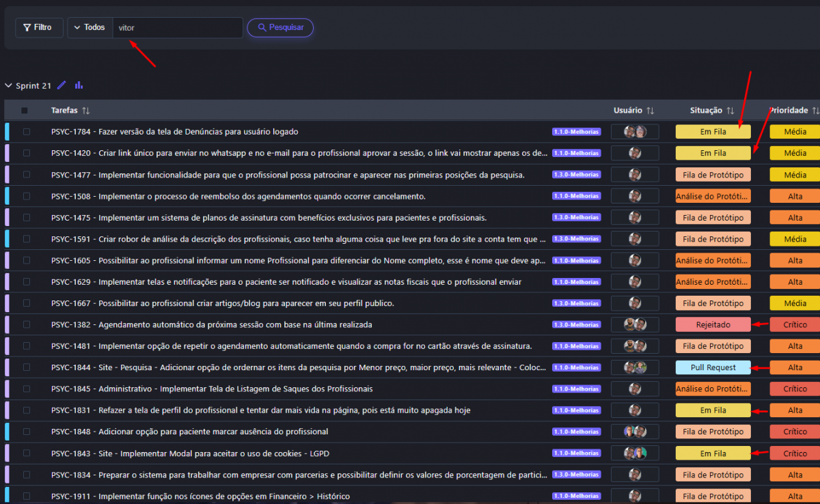
Task: Click user avatars on the PSYC-1784 row
Action: click(x=635, y=132)
